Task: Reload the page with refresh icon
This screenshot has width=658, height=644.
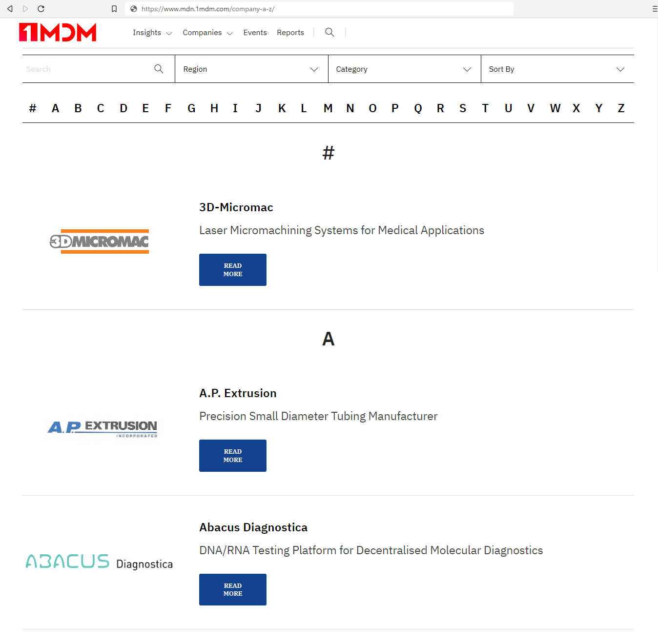Action: 41,9
